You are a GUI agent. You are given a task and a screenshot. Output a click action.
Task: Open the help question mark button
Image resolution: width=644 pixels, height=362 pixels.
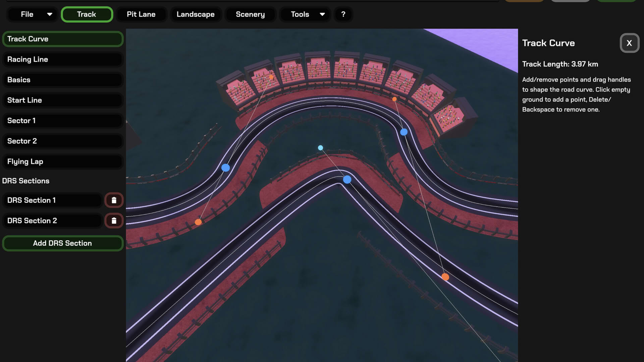[343, 14]
